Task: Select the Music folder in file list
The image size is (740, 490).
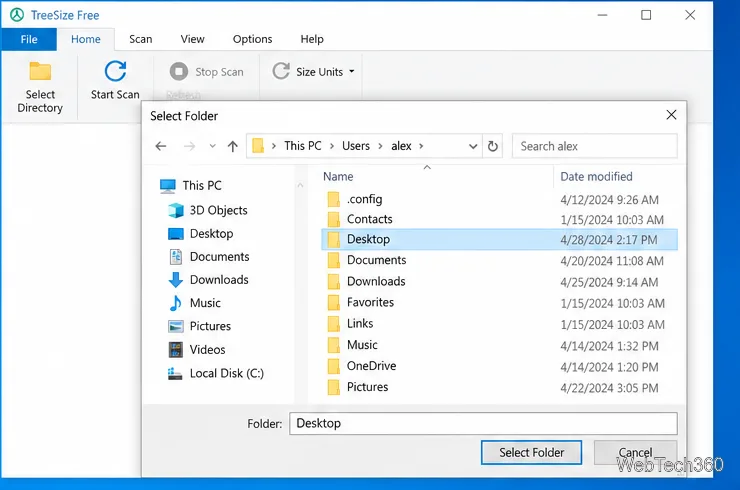Action: (499, 345)
